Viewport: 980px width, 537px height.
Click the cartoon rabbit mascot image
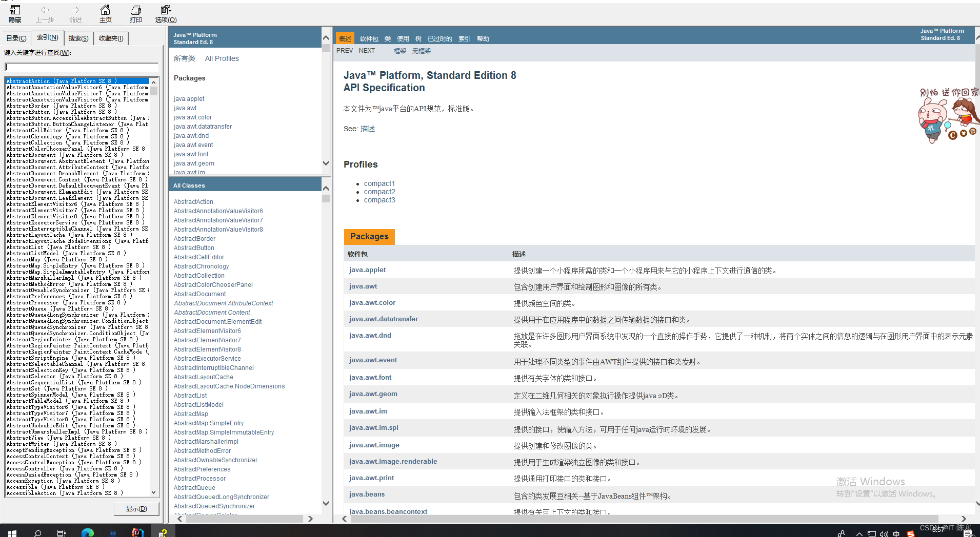pos(932,120)
